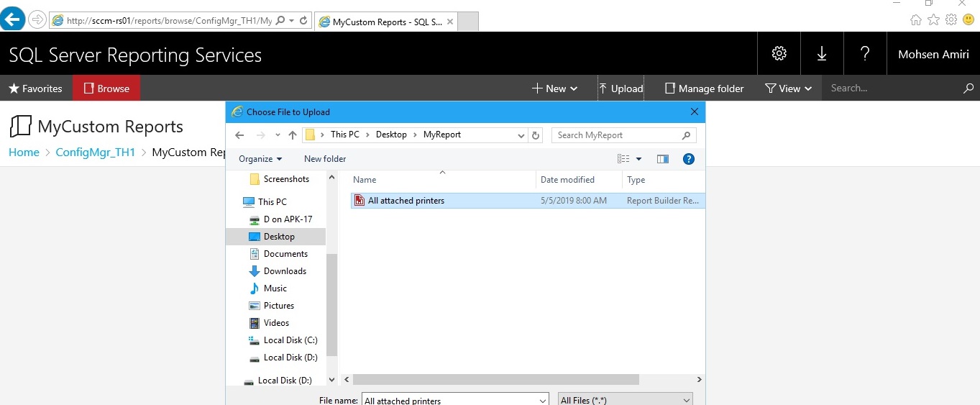Click the address bar search magnifier
980x405 pixels.
pos(280,21)
